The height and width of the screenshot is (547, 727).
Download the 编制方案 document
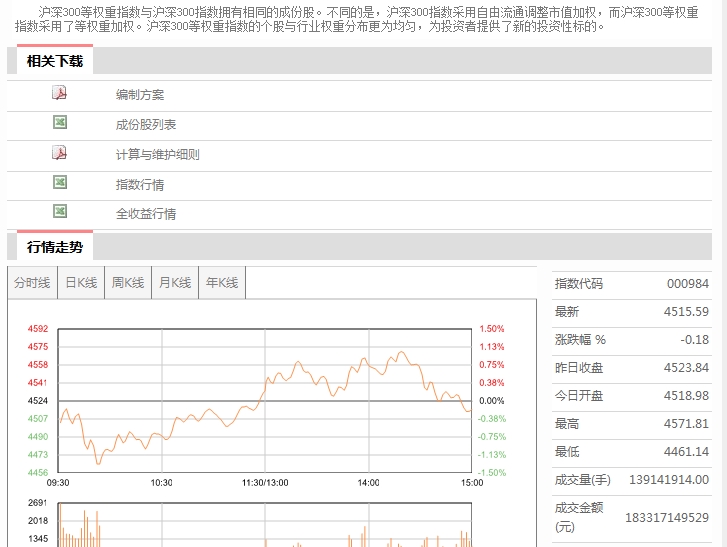pyautogui.click(x=140, y=95)
